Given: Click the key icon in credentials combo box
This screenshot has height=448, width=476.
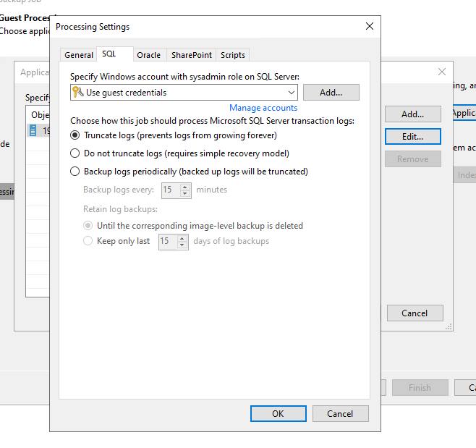Looking at the screenshot, I should (78, 92).
